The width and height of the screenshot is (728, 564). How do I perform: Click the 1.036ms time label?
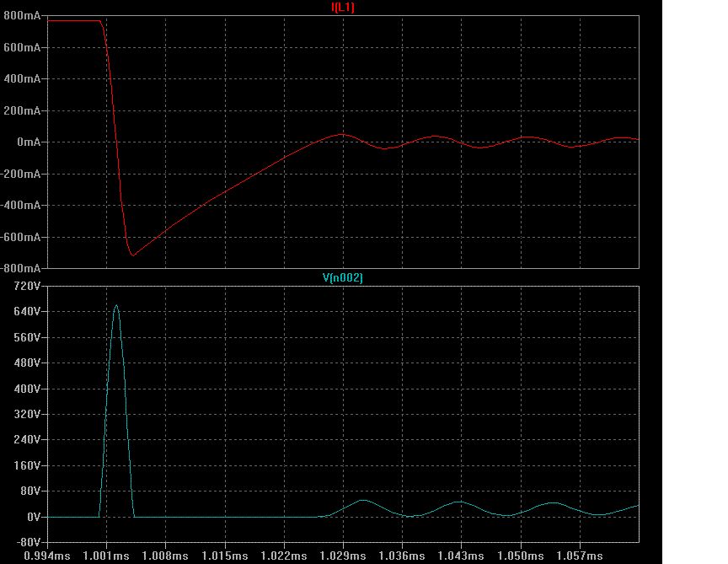[x=402, y=556]
